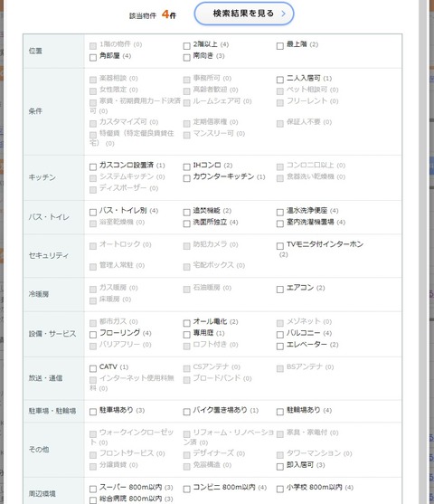Click the disabled 1階の物件 option
Viewport: 434px width, 504px height.
click(116, 44)
